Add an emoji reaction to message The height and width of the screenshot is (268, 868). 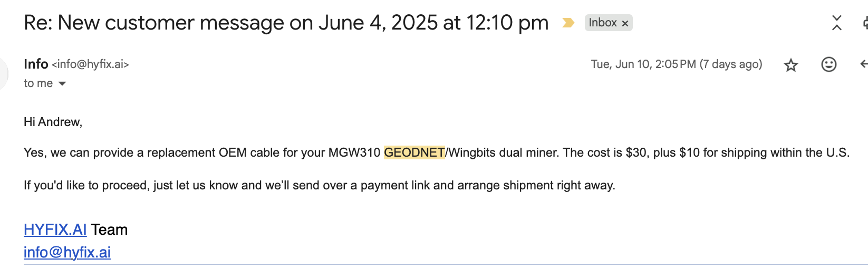(x=829, y=64)
